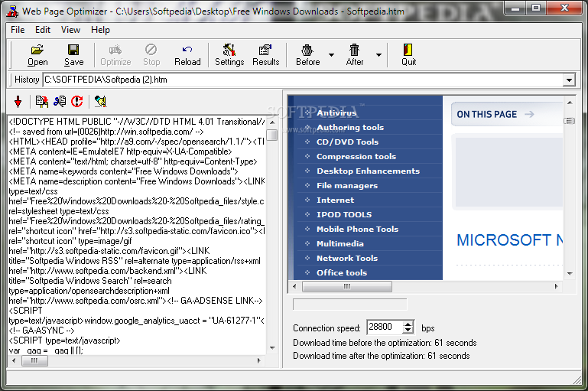Select the CD/DVD Tools link
588x391 pixels.
pos(348,142)
